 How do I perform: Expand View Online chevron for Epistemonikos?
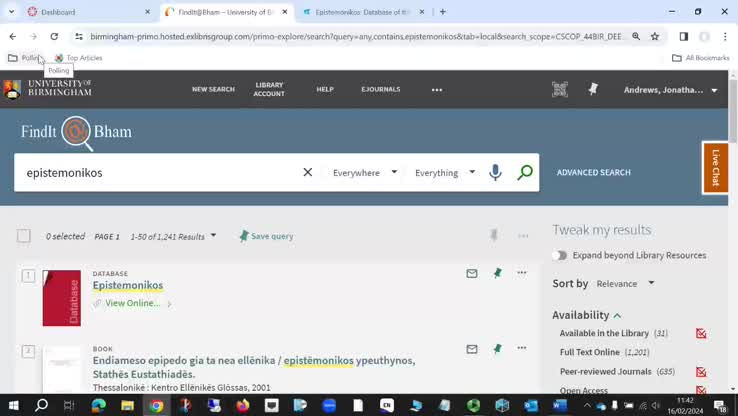169,304
